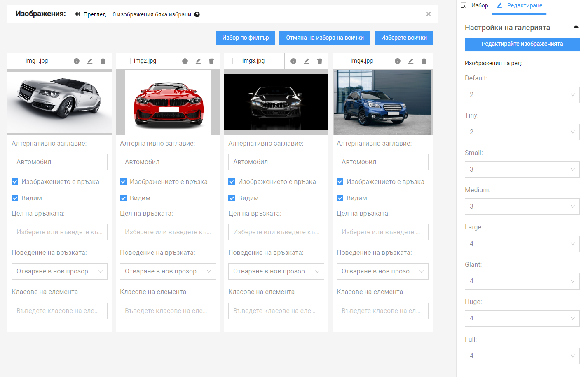Viewport: 588px width, 377px height.
Task: Click the edit pencil icon for img4.jpg
Action: click(x=411, y=61)
